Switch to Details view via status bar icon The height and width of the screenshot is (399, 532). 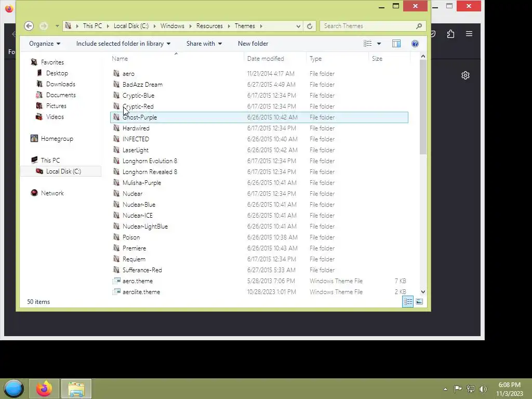408,301
